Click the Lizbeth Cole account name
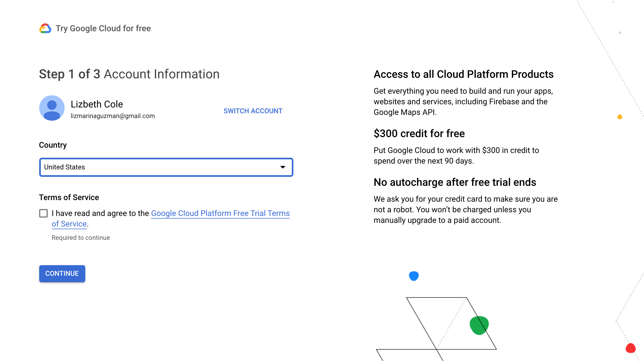This screenshot has width=644, height=361. point(97,104)
